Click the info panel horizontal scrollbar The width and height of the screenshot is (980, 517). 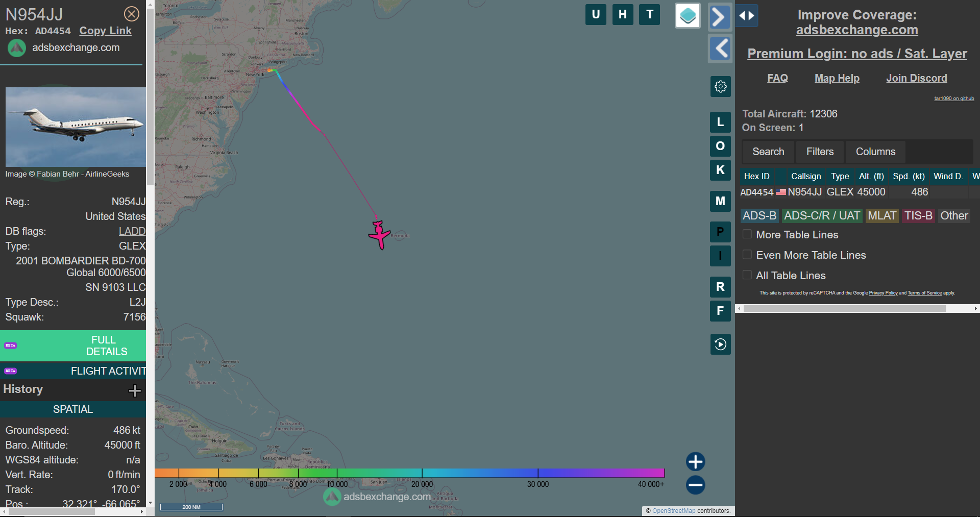[52, 511]
